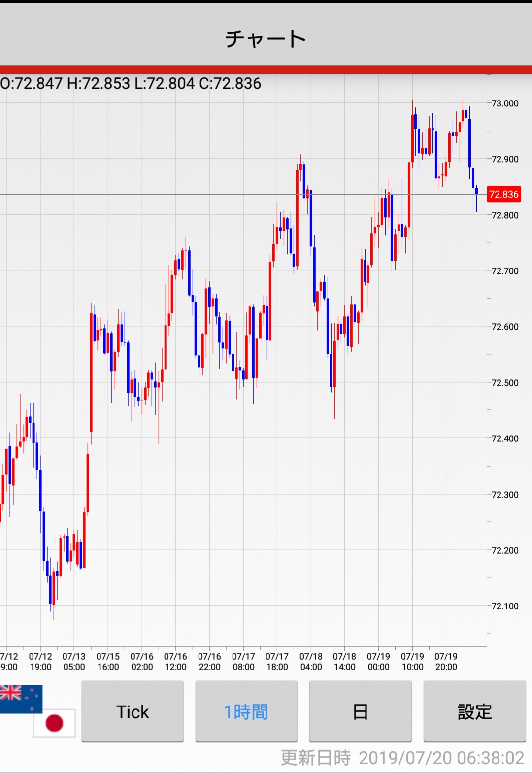532x773 pixels.
Task: Tap the チャート title header
Action: pyautogui.click(x=266, y=38)
